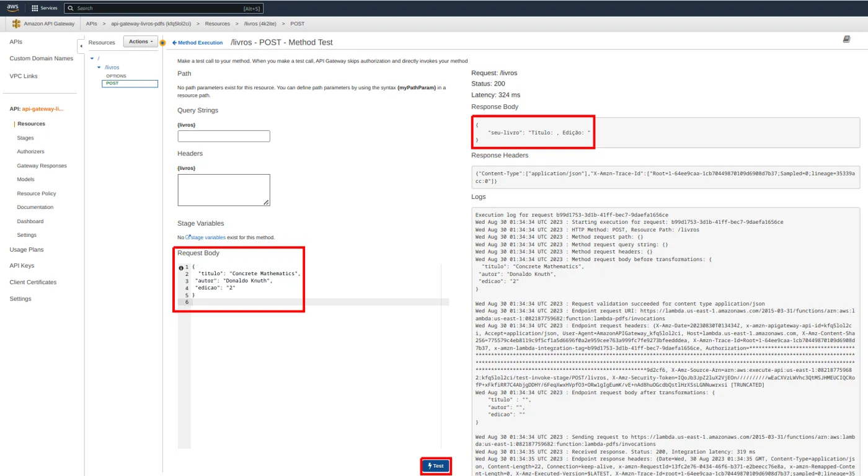Click the api-gateway-li... API name

tap(43, 109)
